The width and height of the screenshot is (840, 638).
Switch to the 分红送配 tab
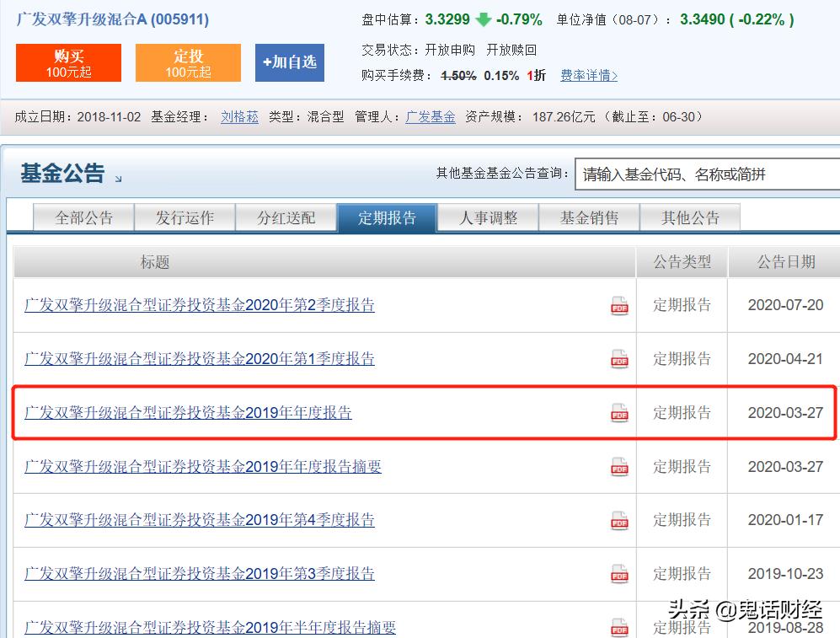pyautogui.click(x=285, y=217)
